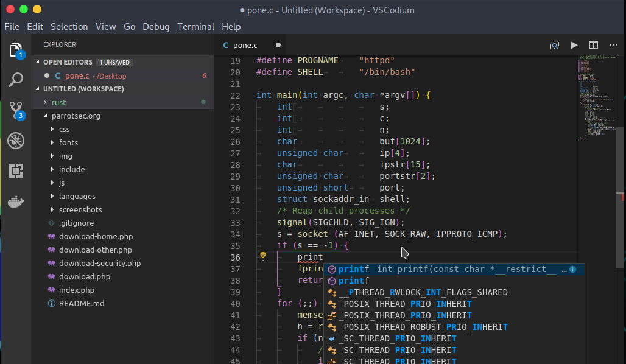Open download-security.php in the explorer

coord(99,263)
